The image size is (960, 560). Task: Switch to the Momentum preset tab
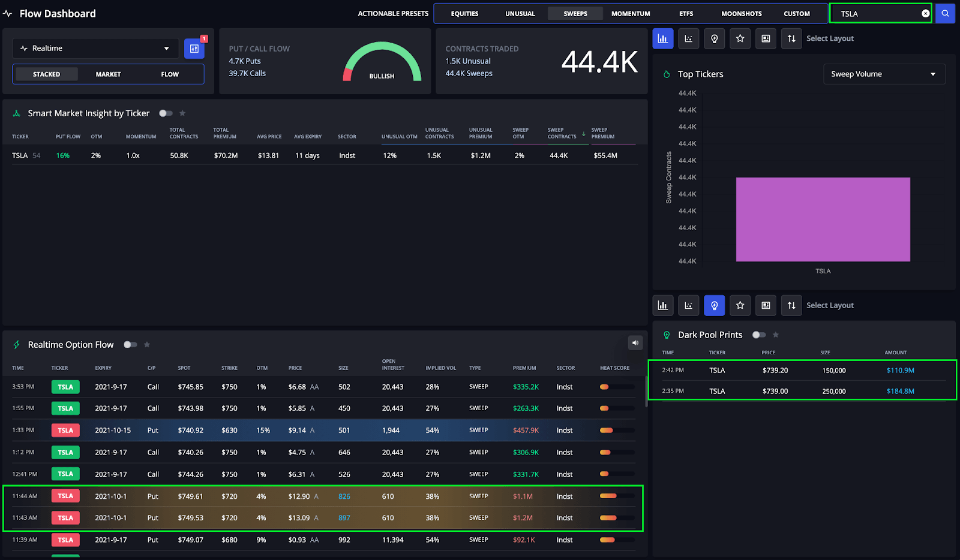pyautogui.click(x=631, y=14)
